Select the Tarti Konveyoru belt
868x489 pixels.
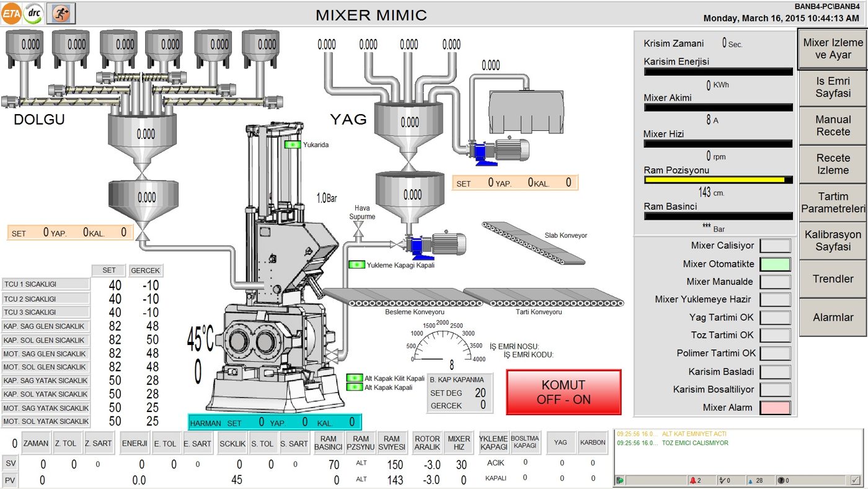[543, 297]
